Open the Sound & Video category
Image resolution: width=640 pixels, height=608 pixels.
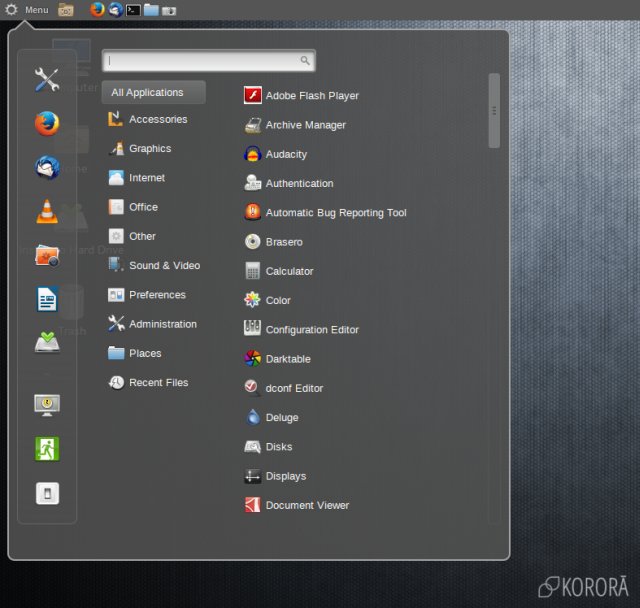pyautogui.click(x=164, y=266)
